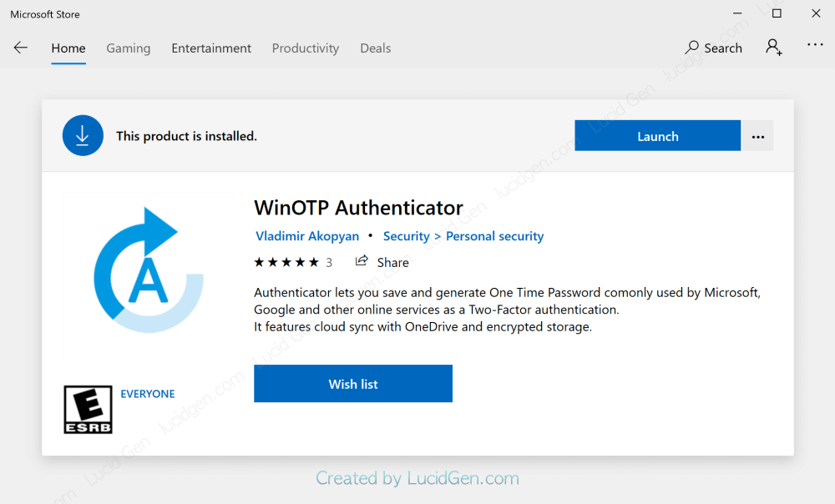This screenshot has width=835, height=504.
Task: Share this app via Share icon
Action: pos(382,262)
